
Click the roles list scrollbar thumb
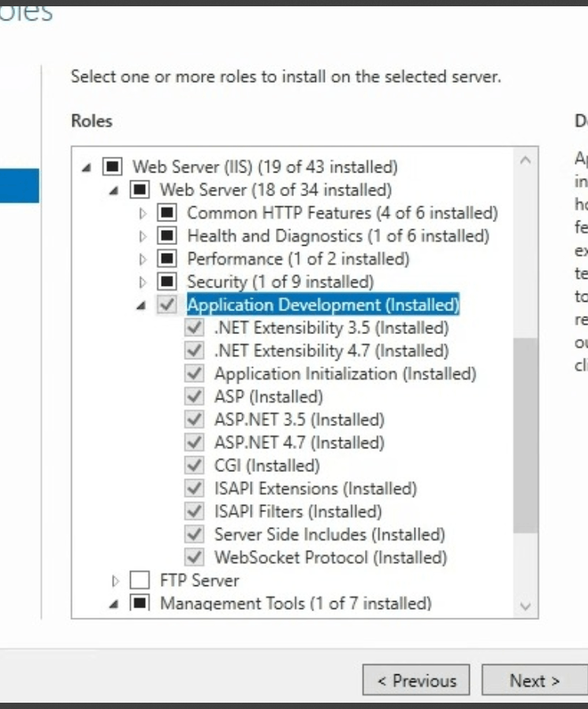coord(526,435)
